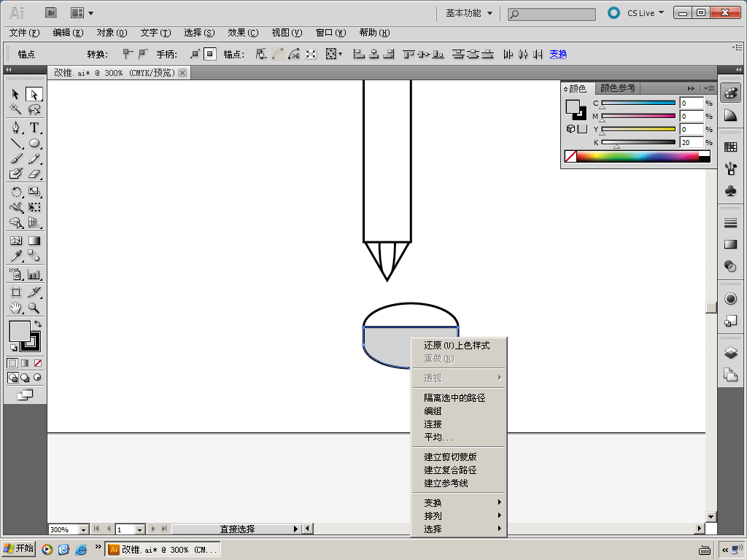
Task: Select the Direct Selection tool
Action: click(x=34, y=94)
